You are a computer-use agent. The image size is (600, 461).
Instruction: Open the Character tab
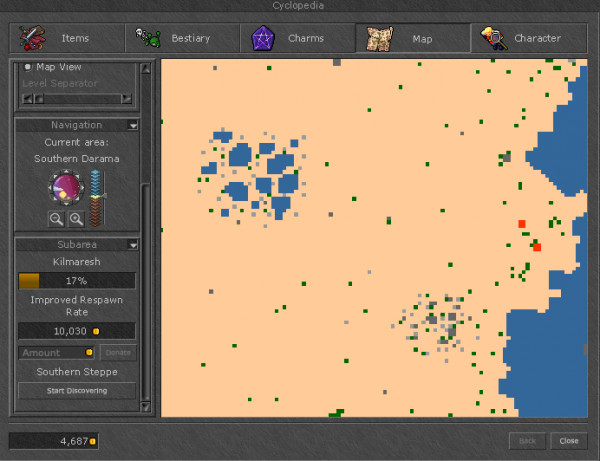click(x=529, y=38)
